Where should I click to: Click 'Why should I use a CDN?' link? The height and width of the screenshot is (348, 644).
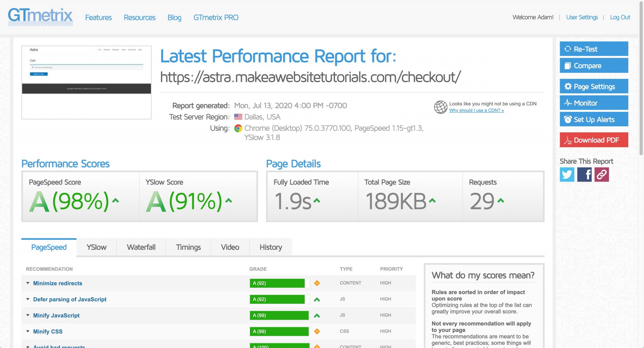coord(476,110)
